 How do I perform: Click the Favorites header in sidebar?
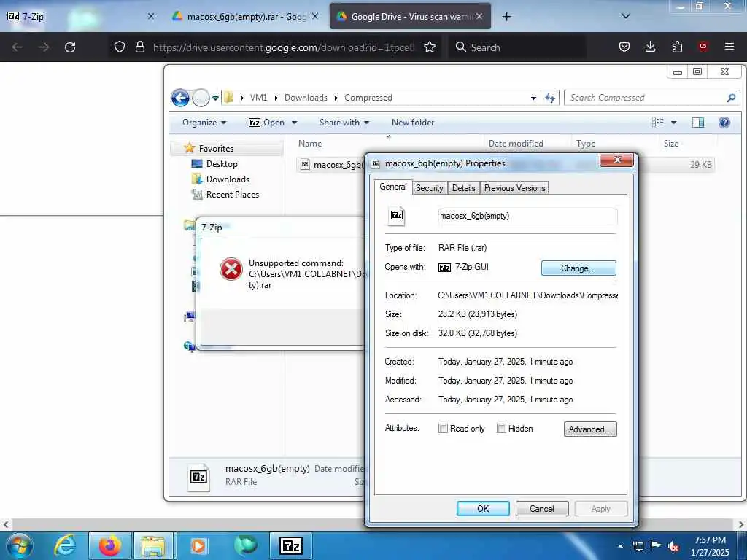216,149
